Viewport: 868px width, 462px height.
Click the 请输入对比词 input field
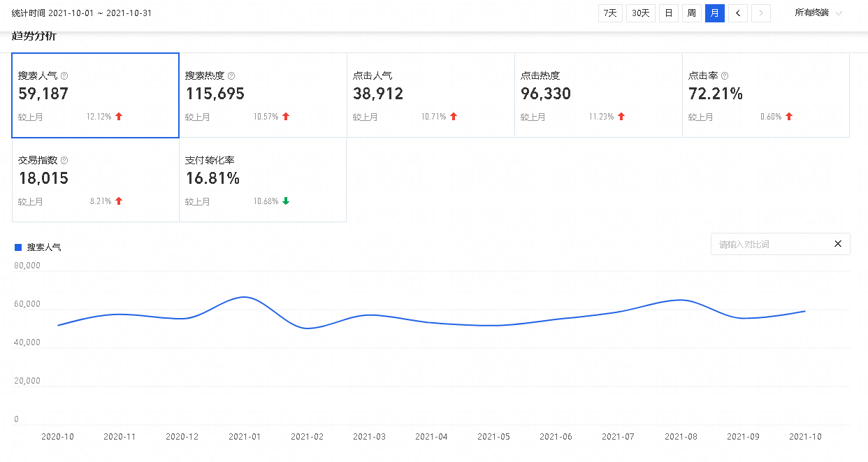(769, 244)
